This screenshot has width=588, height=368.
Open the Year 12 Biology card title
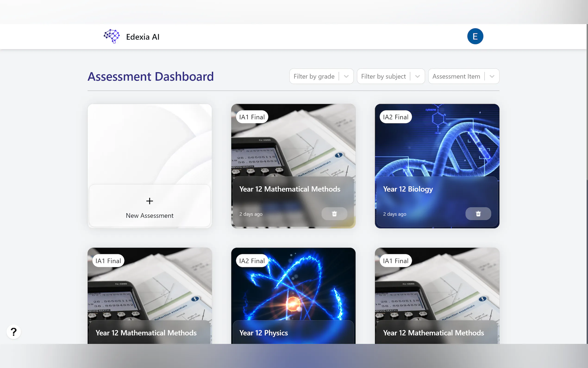click(x=408, y=189)
